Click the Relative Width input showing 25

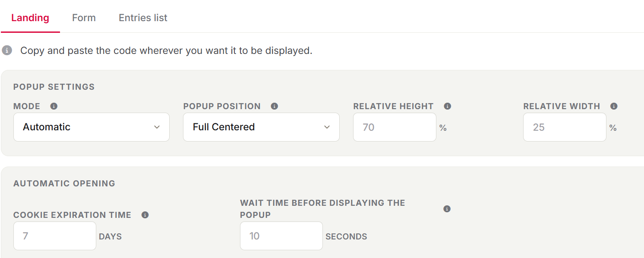(x=565, y=127)
